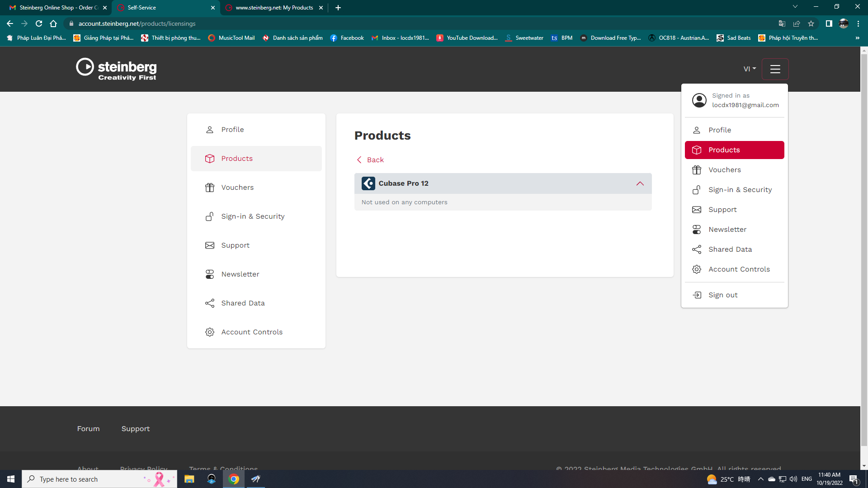
Task: Click padlock icon next to Sign-in & Security
Action: pyautogui.click(x=210, y=216)
